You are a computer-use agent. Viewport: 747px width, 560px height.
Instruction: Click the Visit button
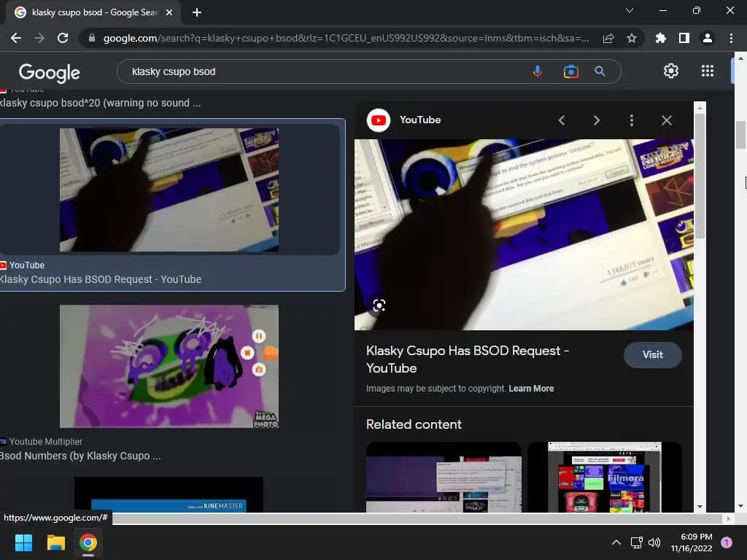653,355
